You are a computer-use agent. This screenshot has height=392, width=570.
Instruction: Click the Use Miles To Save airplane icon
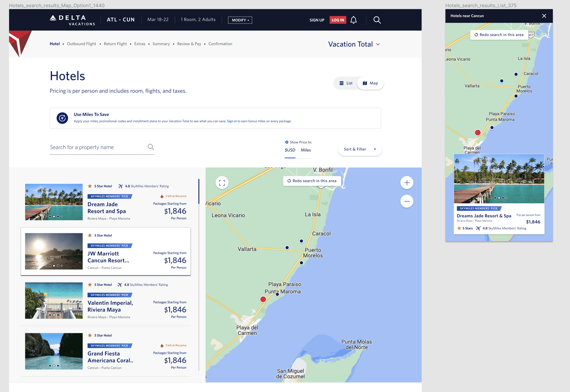click(62, 118)
